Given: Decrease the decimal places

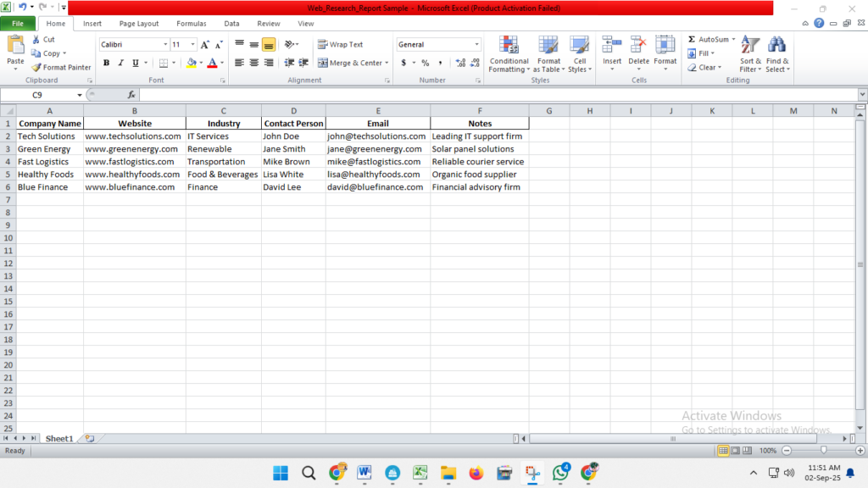Looking at the screenshot, I should coord(475,63).
